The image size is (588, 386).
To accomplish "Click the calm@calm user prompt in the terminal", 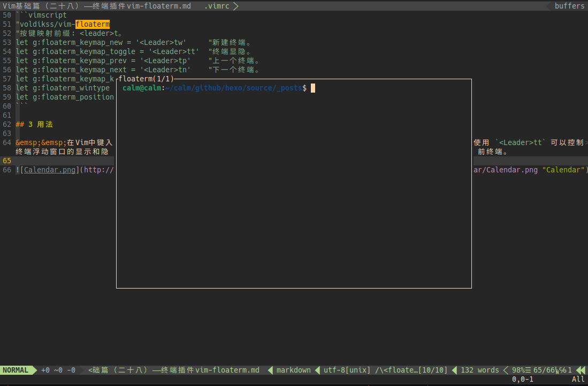I will [142, 88].
